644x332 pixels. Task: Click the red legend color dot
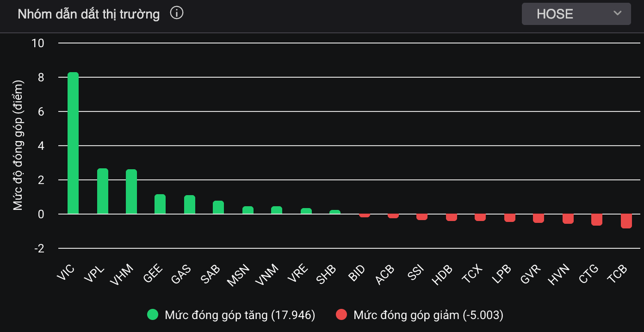click(341, 315)
